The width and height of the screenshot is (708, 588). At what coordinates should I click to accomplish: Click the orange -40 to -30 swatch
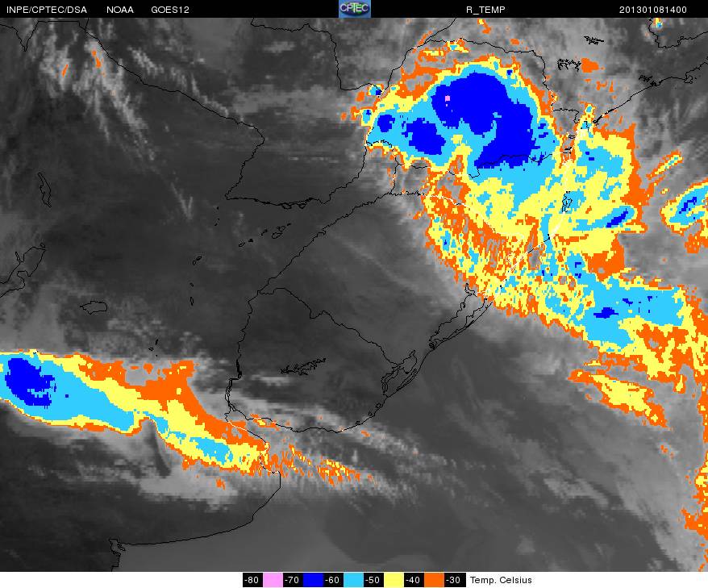coord(435,580)
